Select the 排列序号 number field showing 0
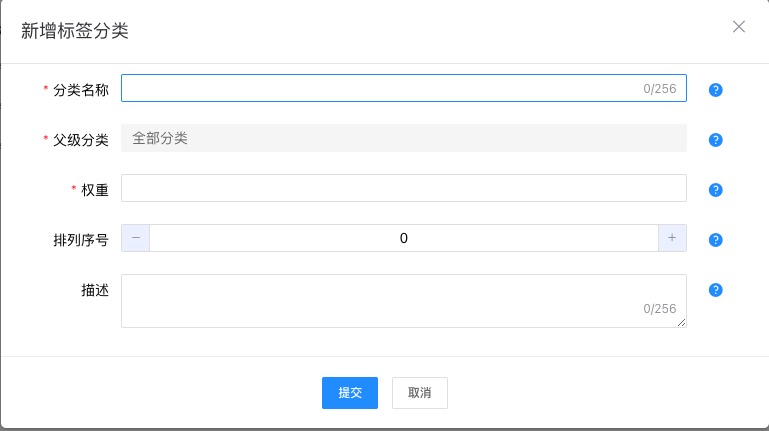Viewport: 769px width, 431px height. [403, 238]
